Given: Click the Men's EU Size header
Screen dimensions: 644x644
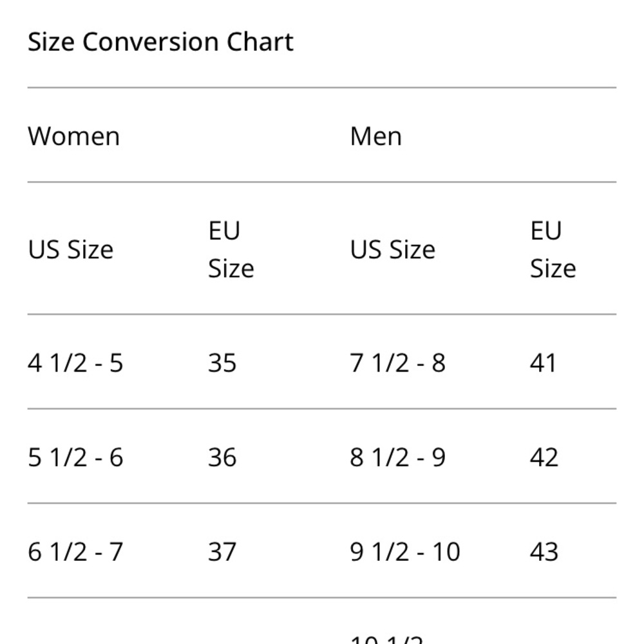Looking at the screenshot, I should point(553,249).
